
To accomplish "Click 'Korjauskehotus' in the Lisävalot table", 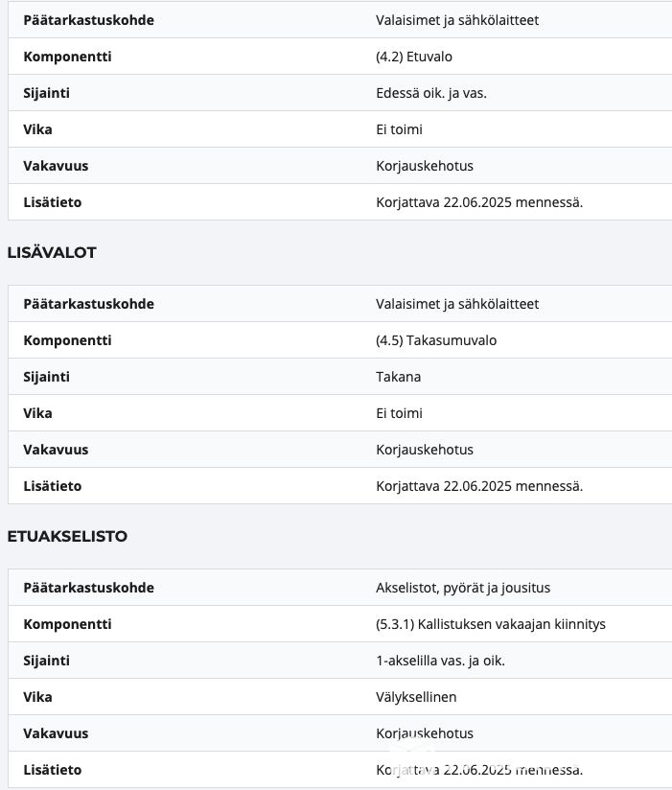I will coord(425,450).
